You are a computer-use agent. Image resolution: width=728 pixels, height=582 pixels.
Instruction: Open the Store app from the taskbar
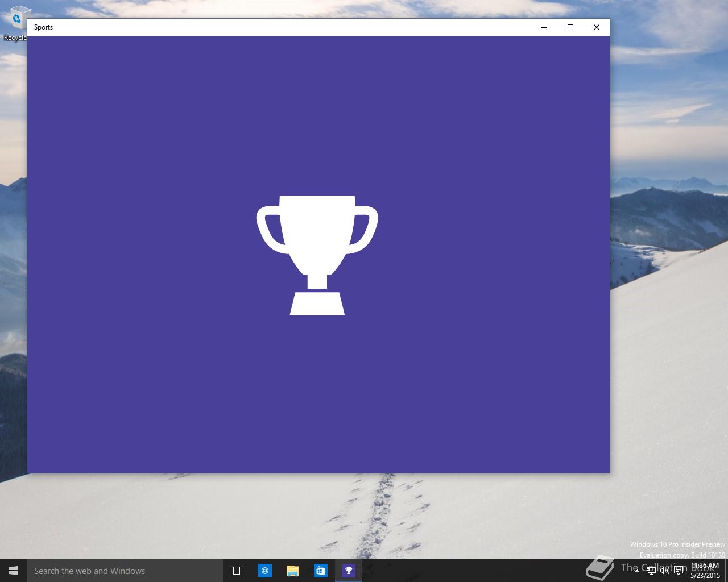[320, 571]
